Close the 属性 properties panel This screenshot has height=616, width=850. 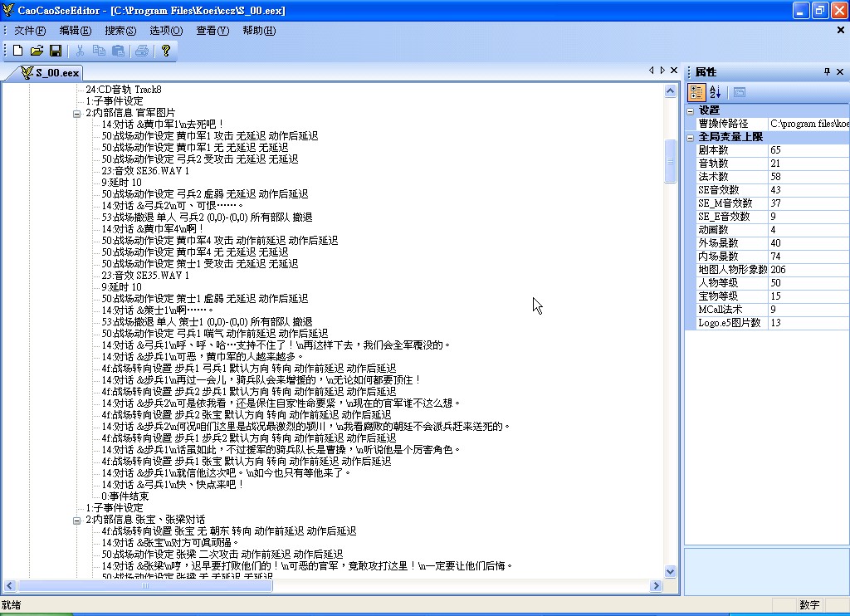pyautogui.click(x=841, y=72)
